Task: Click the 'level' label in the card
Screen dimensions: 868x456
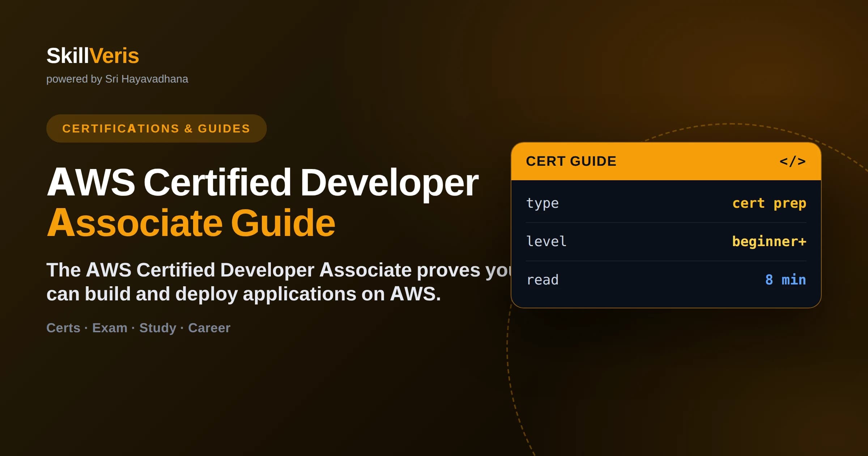Action: (546, 241)
